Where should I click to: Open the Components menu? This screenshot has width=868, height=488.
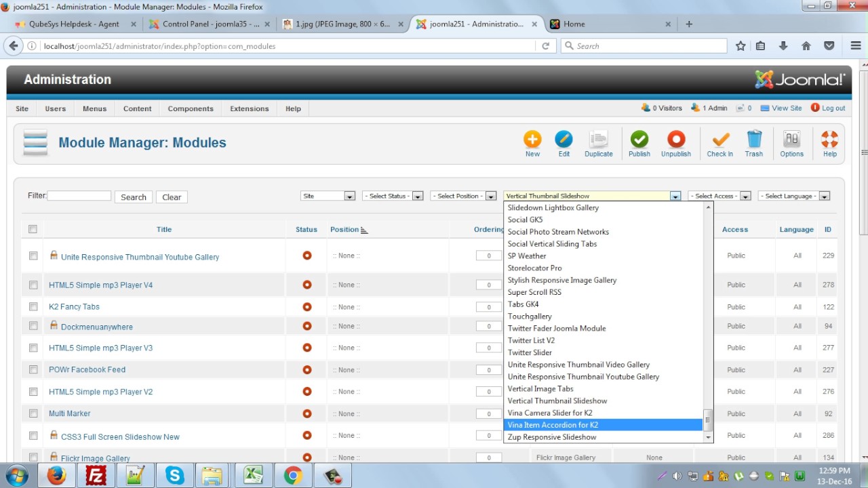coord(191,108)
